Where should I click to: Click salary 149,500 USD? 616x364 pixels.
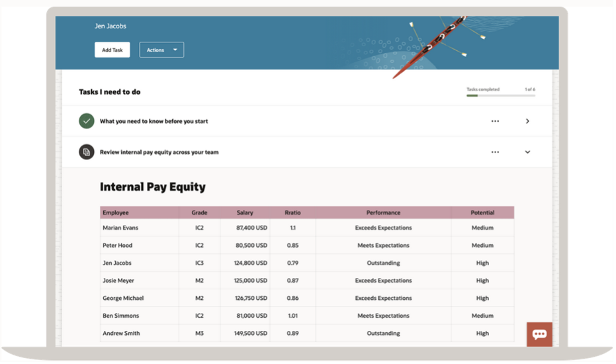[251, 334]
